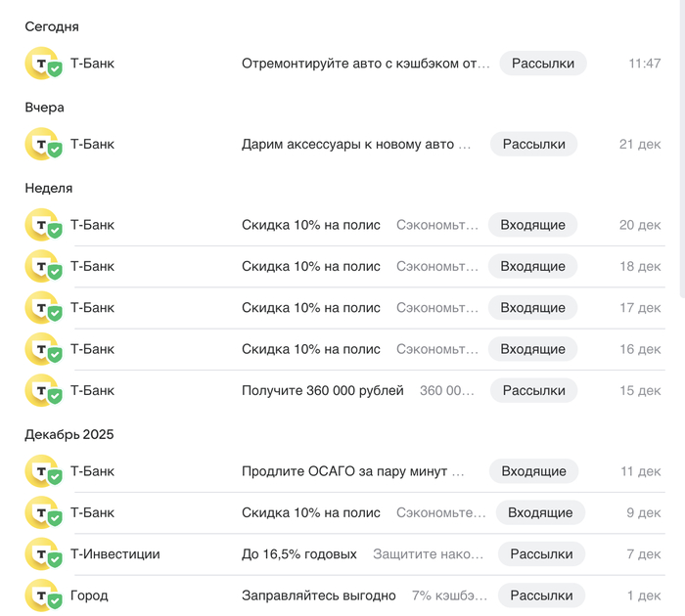The width and height of the screenshot is (685, 616).
Task: Click the Рассылки tag on the Т-Инвестиции email
Action: click(x=541, y=554)
